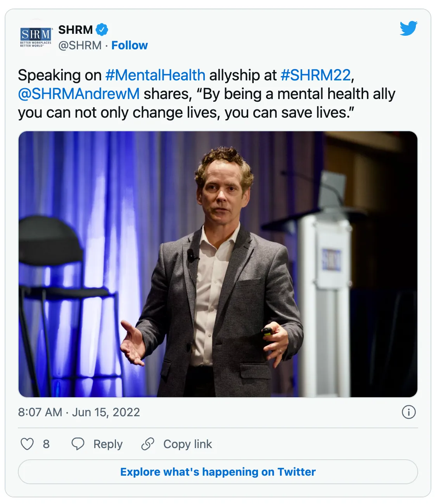Screen dimensions: 436x504
Task: Toggle the heart to unlike if already liked
Action: 28,444
